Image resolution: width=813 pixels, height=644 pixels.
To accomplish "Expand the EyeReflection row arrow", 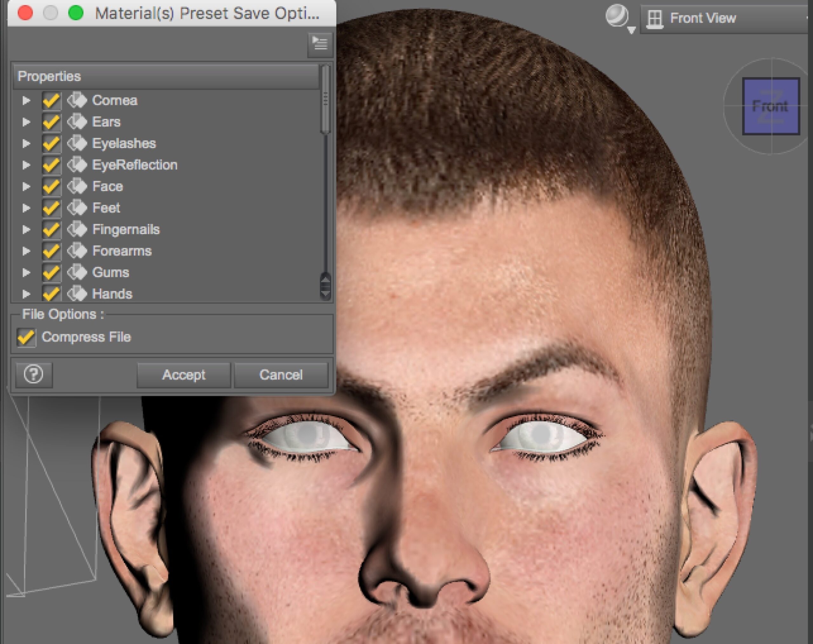I will pos(26,165).
